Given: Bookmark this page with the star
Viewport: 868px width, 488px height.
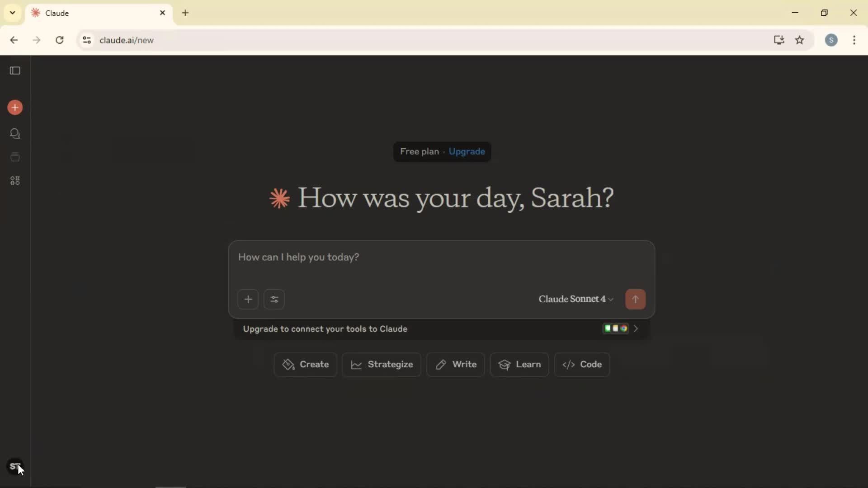Looking at the screenshot, I should pyautogui.click(x=800, y=40).
